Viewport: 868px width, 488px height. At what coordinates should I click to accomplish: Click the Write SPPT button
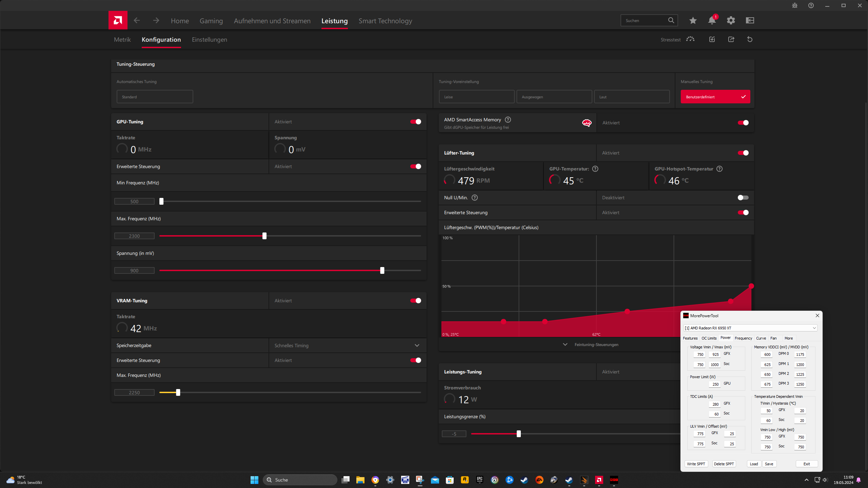tap(696, 464)
